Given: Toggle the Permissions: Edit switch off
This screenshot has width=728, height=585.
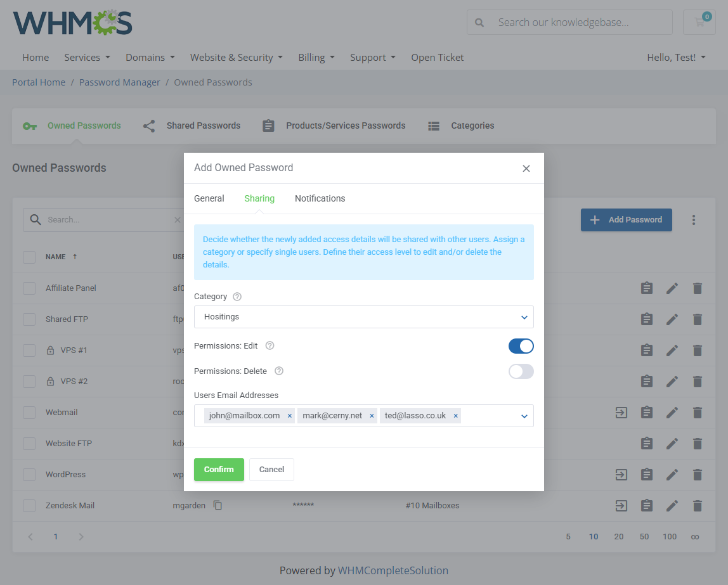Looking at the screenshot, I should [x=521, y=346].
